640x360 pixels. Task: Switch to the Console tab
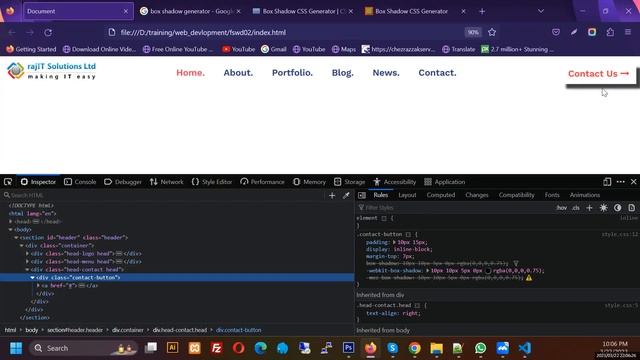(80, 182)
